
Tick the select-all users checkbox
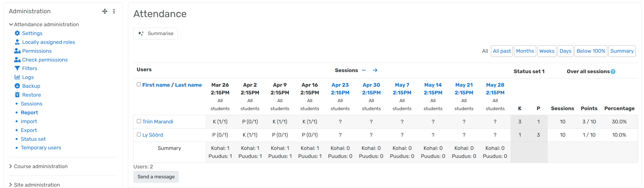(x=139, y=84)
